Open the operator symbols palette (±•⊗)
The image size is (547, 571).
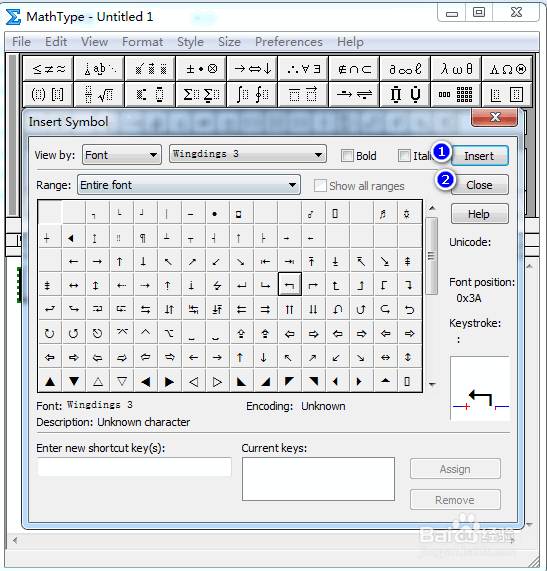(201, 68)
